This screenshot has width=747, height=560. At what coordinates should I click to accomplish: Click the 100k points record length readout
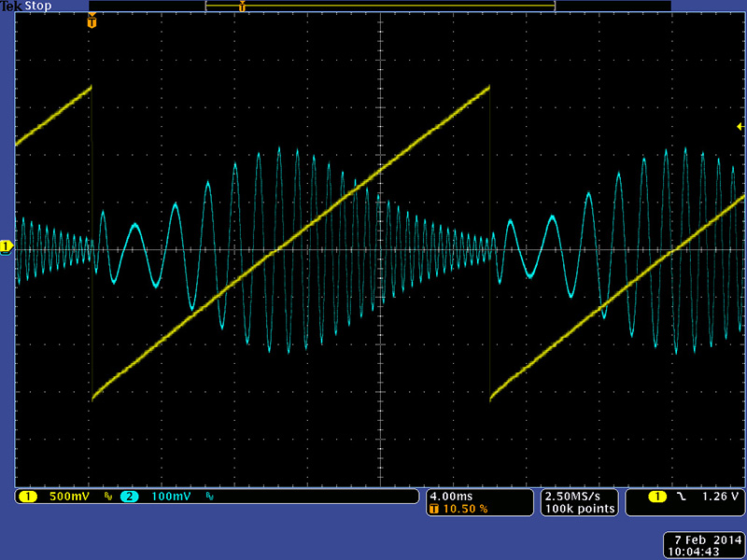click(x=579, y=509)
